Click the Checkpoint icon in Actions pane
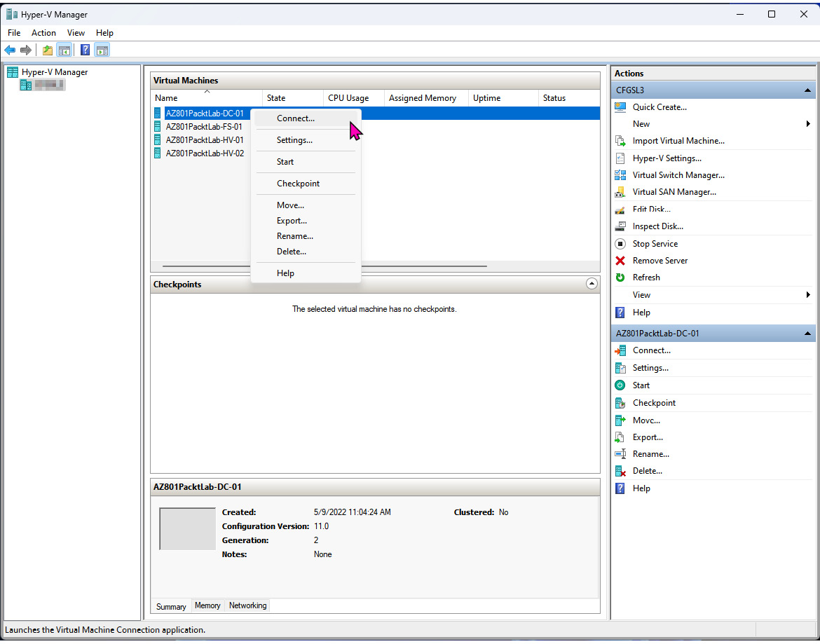 (620, 403)
